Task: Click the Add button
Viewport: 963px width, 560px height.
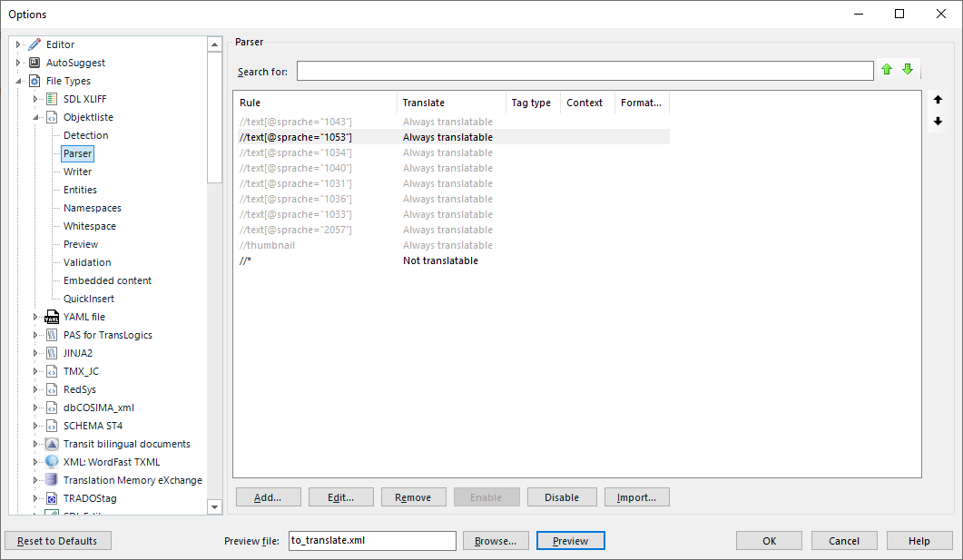Action: (268, 496)
